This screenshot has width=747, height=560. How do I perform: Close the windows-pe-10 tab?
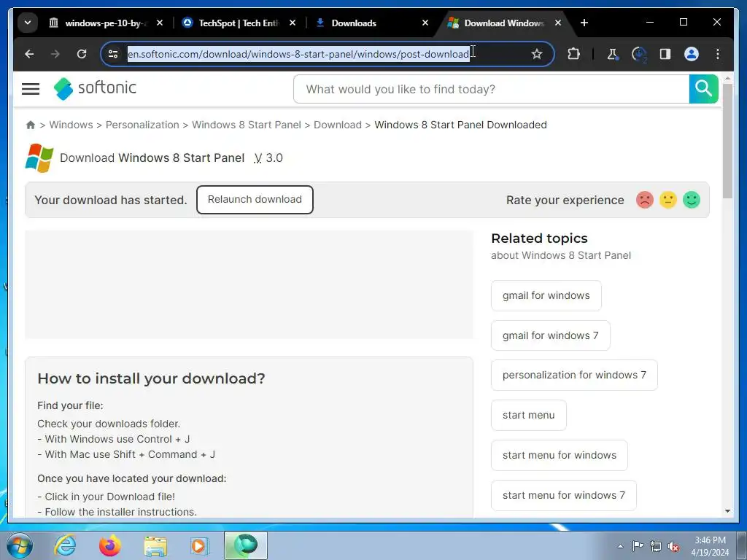[160, 23]
